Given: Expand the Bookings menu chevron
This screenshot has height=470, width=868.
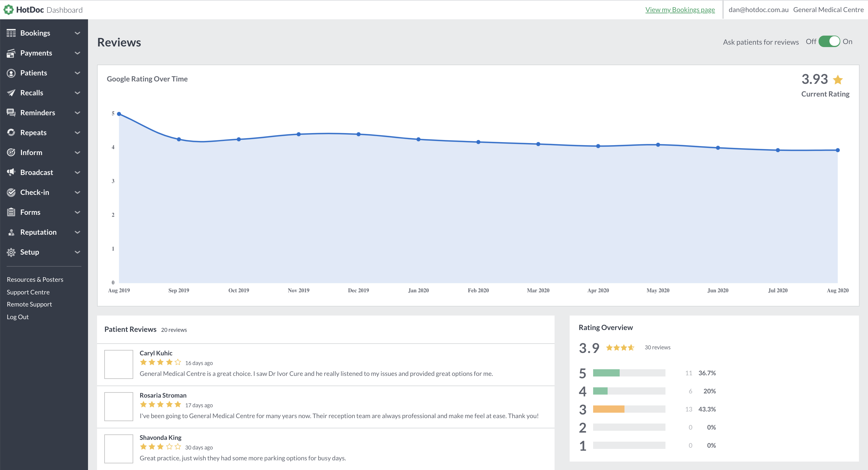Looking at the screenshot, I should coord(77,33).
